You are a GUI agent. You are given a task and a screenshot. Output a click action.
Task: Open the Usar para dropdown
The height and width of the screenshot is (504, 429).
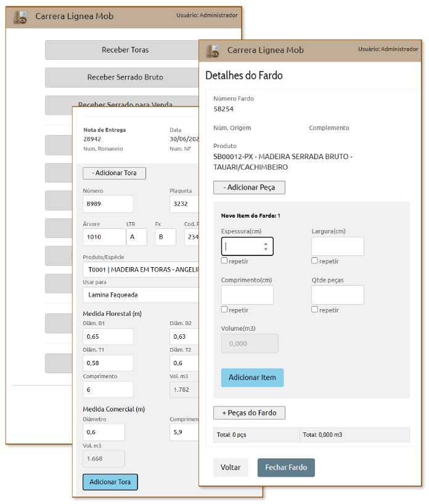tap(140, 295)
